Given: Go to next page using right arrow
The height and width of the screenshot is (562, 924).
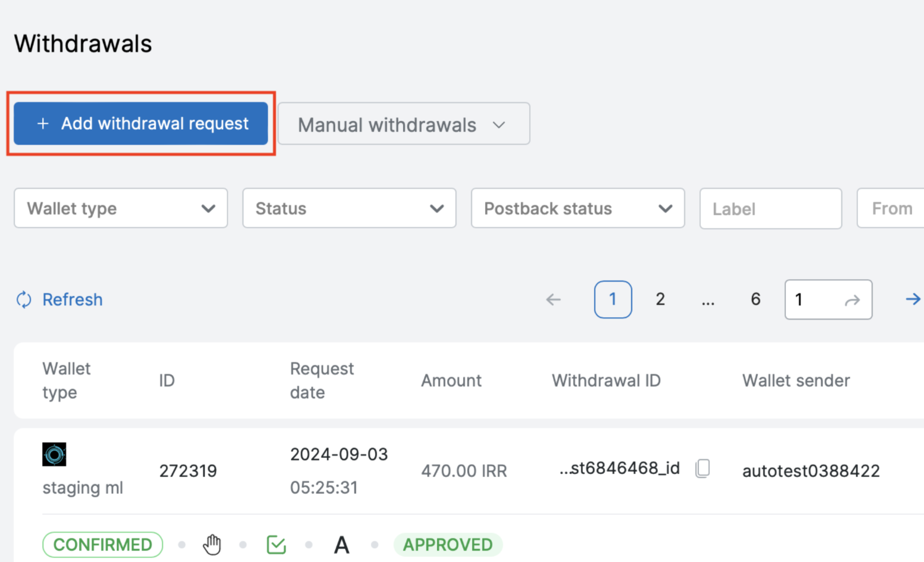Looking at the screenshot, I should pos(912,299).
